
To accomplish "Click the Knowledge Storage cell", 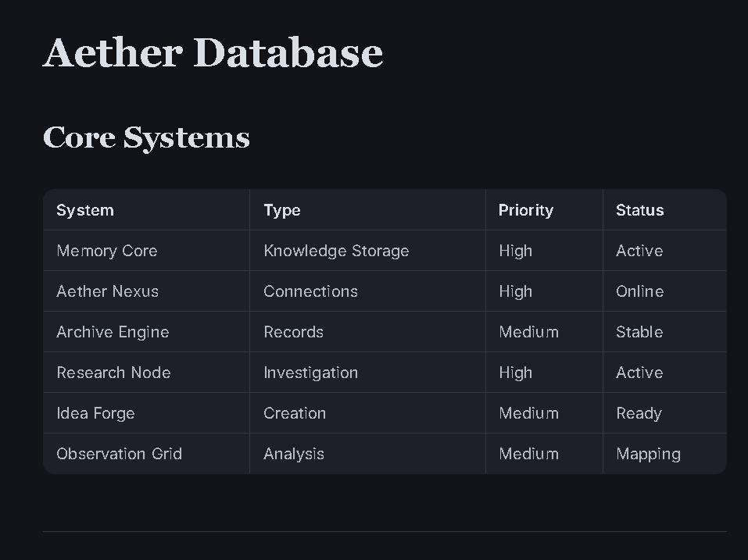I will (367, 251).
